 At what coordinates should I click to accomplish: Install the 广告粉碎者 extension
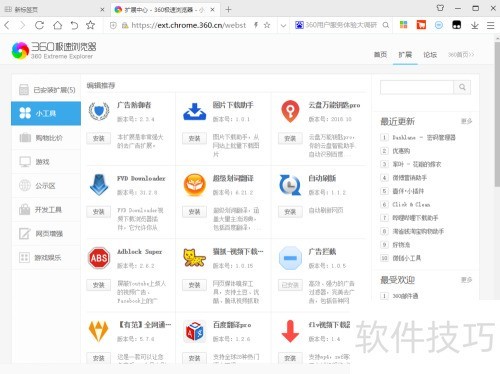point(99,138)
